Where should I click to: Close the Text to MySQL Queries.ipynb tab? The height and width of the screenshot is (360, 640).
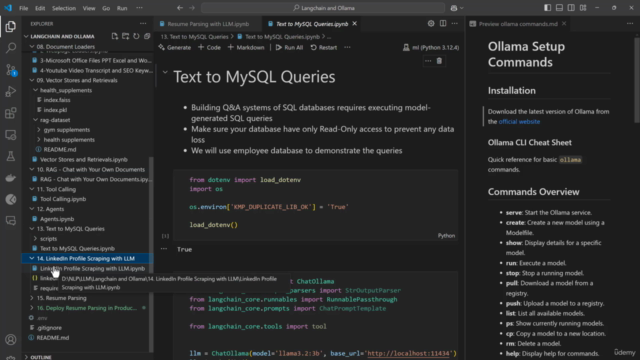pos(355,24)
